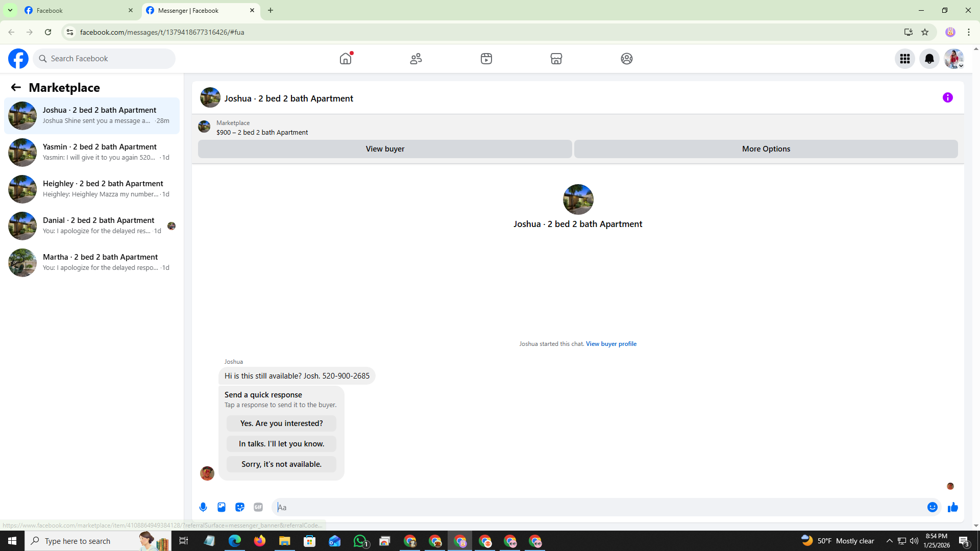Bookmark this page with the star icon
Image resolution: width=980 pixels, height=551 pixels.
[x=925, y=32]
